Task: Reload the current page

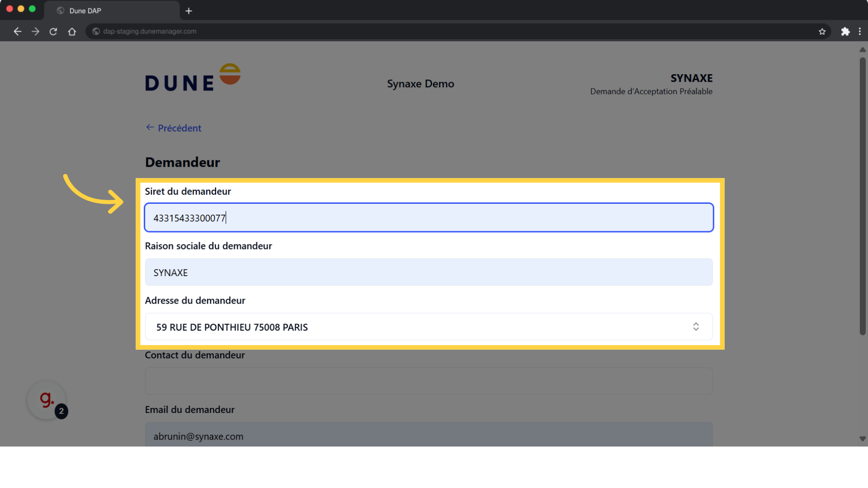Action: (53, 32)
